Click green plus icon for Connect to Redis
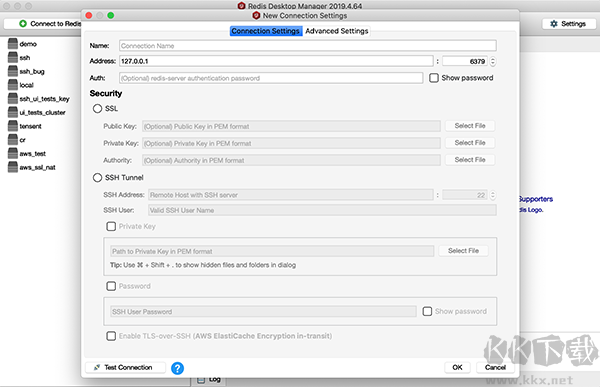 pyautogui.click(x=23, y=24)
